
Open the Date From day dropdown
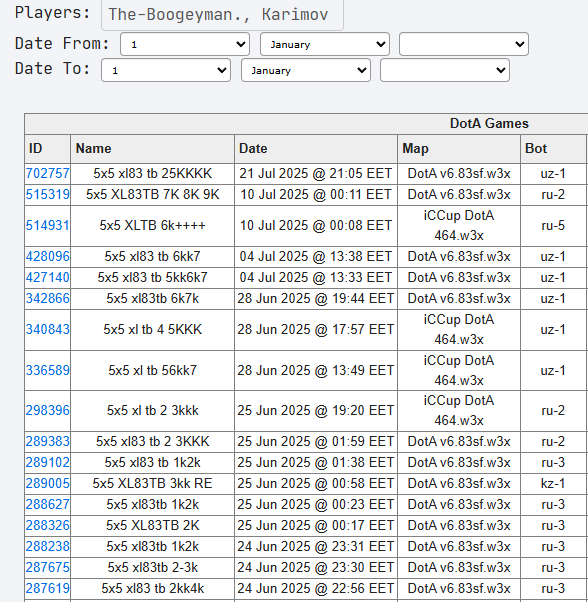click(185, 44)
